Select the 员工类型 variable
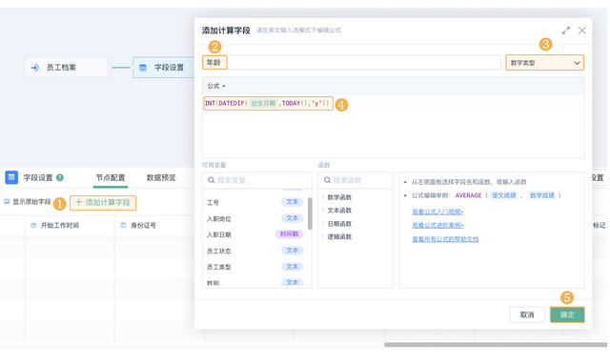The width and height of the screenshot is (610, 364). pyautogui.click(x=254, y=267)
